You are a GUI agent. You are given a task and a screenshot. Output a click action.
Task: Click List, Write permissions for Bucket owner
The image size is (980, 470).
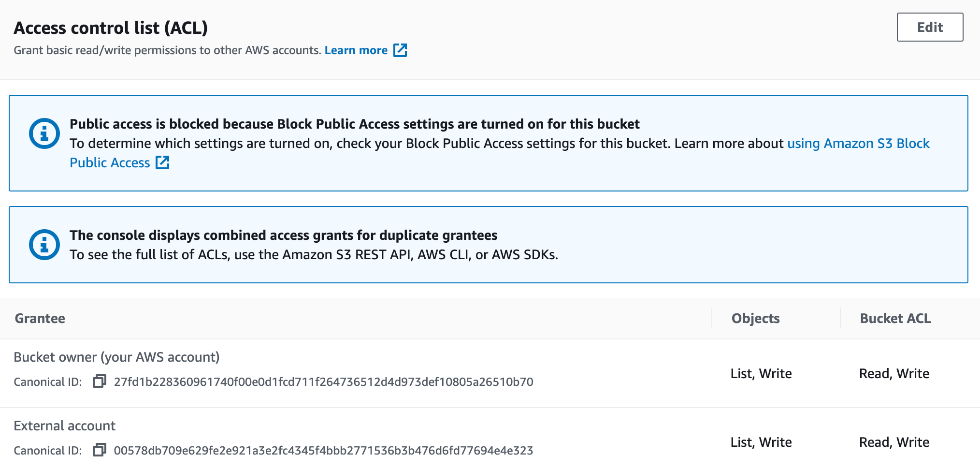(x=761, y=373)
